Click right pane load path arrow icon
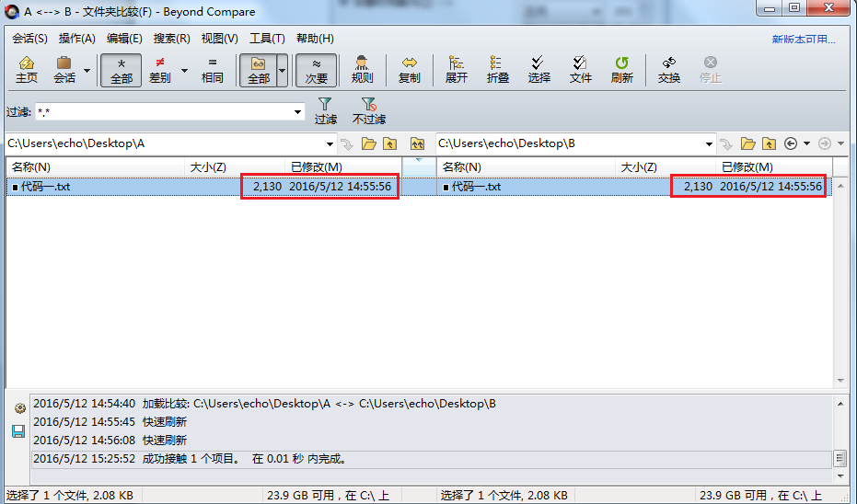The image size is (857, 504). [x=725, y=144]
